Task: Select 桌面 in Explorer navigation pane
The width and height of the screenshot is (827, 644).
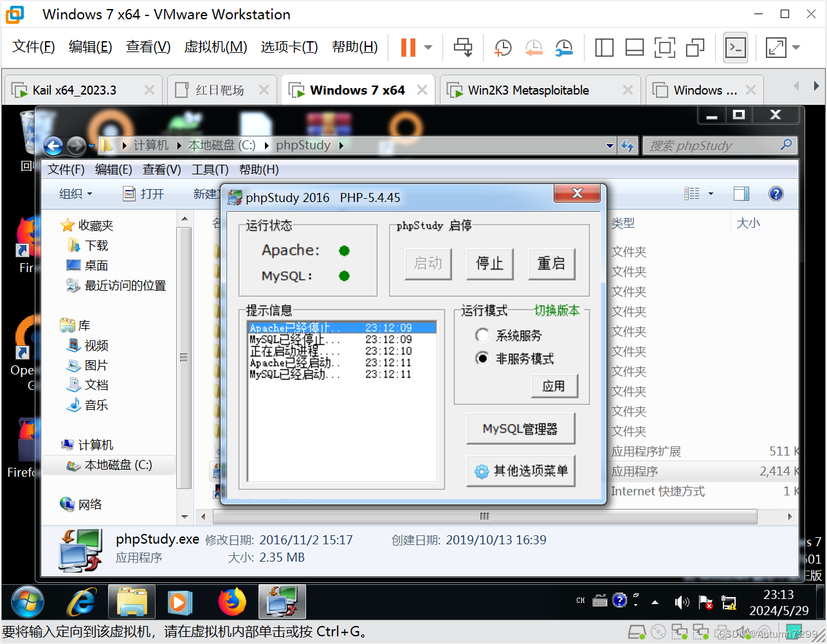Action: point(89,266)
